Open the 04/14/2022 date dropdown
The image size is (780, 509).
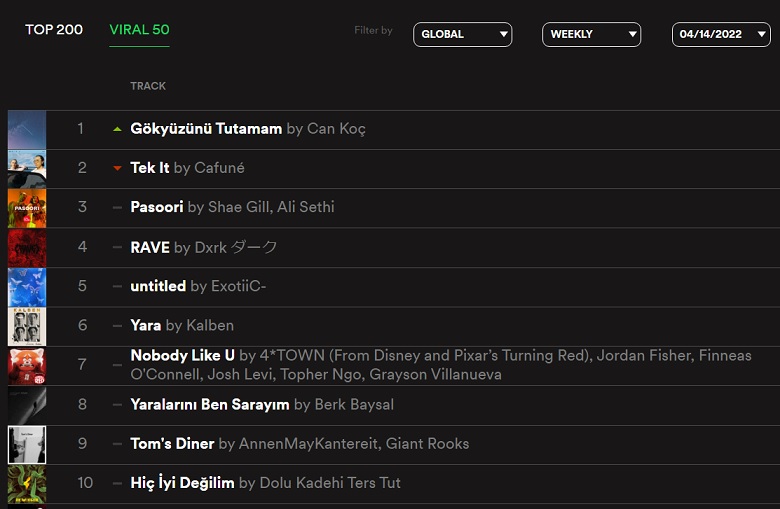721,34
